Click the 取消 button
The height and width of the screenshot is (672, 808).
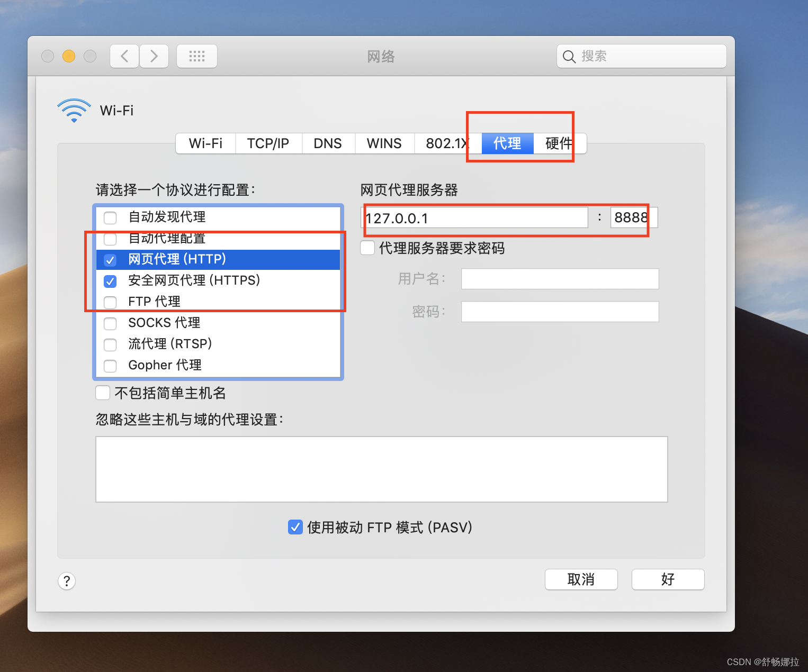click(581, 579)
